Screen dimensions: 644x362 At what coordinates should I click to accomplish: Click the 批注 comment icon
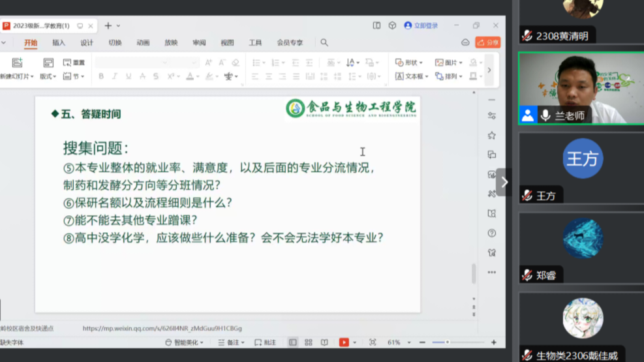pos(266,342)
